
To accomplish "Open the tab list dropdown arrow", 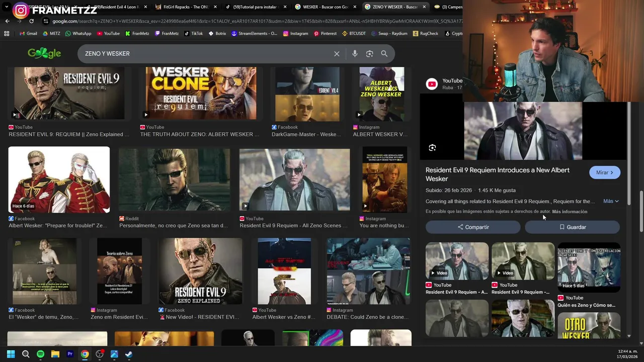I will (x=7, y=7).
